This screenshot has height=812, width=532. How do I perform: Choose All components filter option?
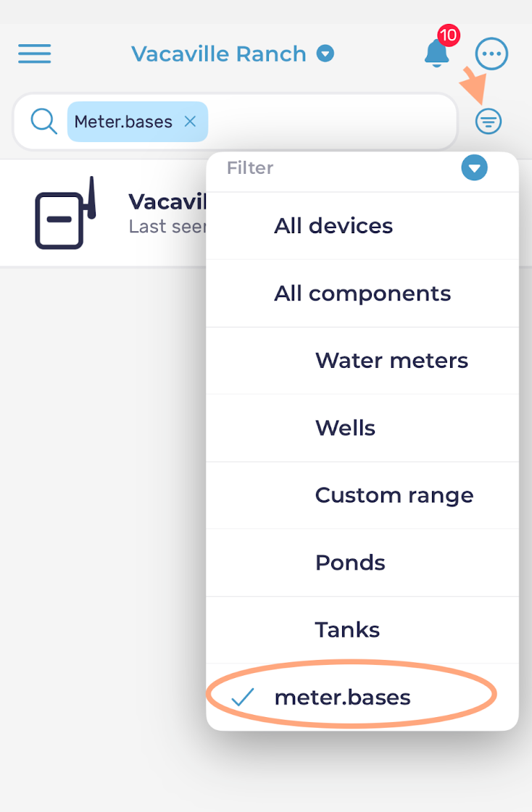point(362,293)
